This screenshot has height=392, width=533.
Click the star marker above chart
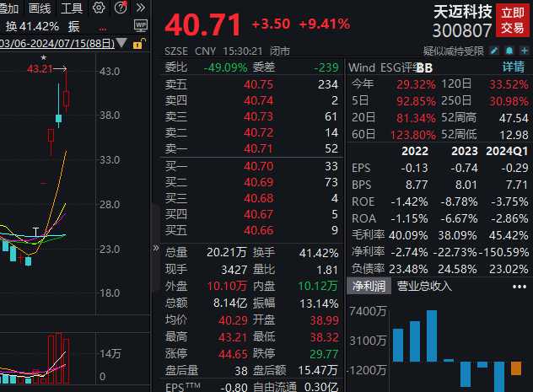(x=44, y=58)
